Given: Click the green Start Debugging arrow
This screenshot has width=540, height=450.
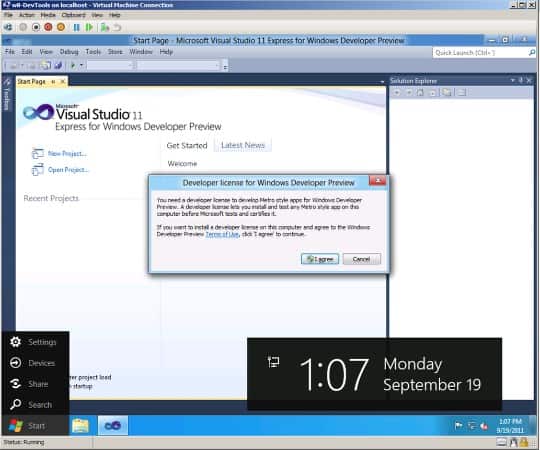Looking at the screenshot, I should 73,65.
